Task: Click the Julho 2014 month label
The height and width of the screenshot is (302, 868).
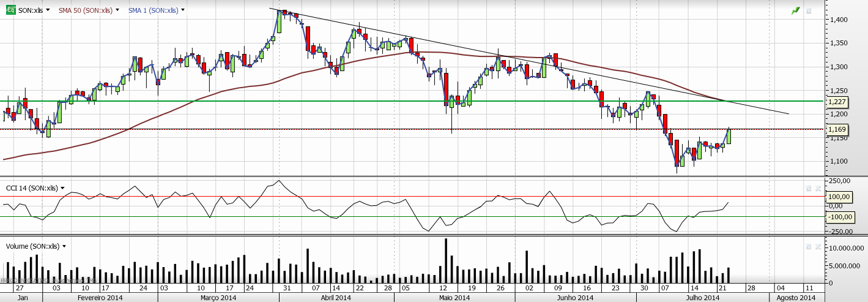Action: tap(702, 298)
